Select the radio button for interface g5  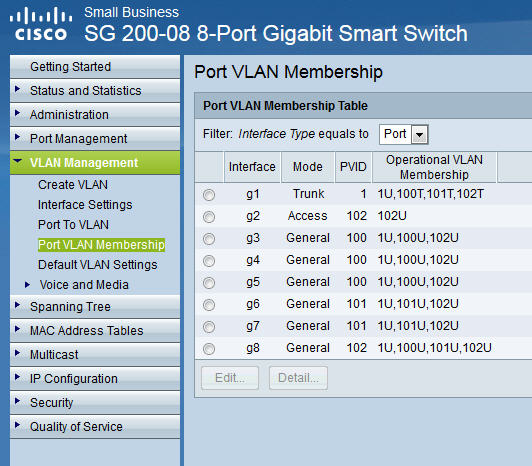pyautogui.click(x=209, y=283)
